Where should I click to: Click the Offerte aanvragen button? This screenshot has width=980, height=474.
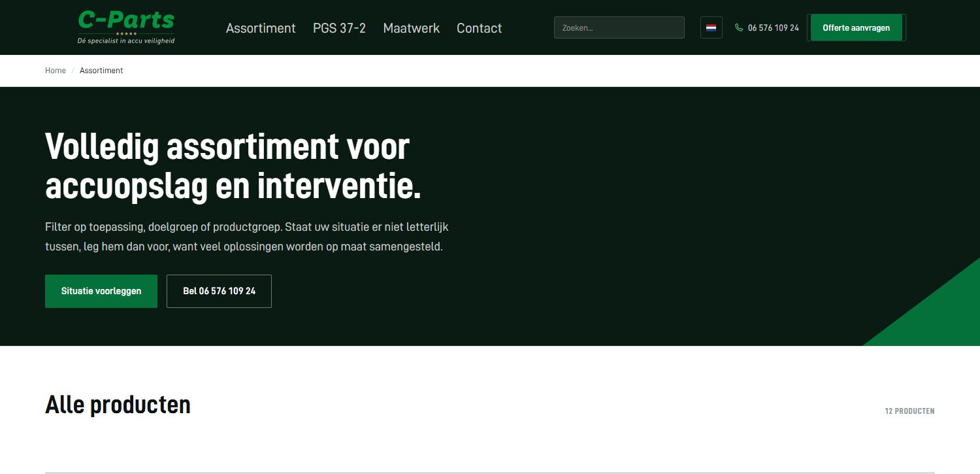tap(856, 27)
